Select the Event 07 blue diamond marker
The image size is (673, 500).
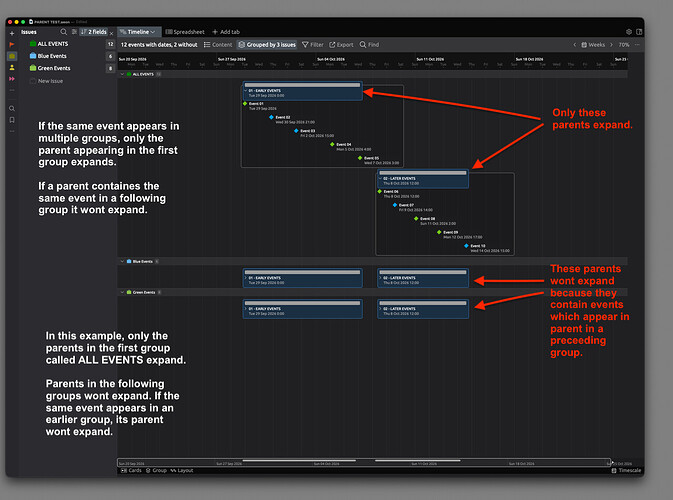coord(395,205)
